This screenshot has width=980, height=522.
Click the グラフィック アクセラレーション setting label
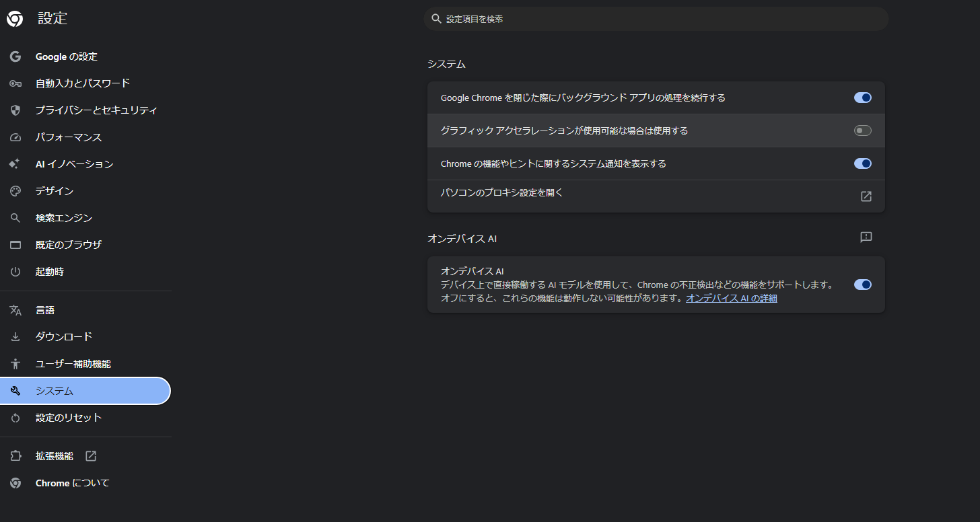pyautogui.click(x=564, y=130)
